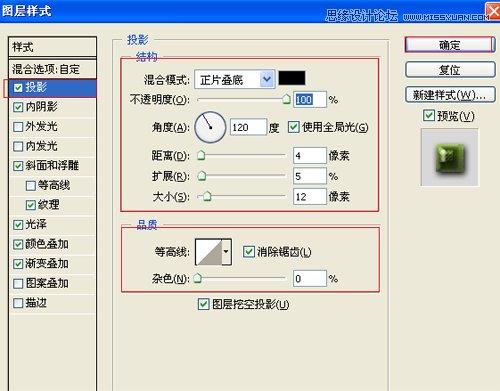Open the 混合模式 blend mode dropdown
Image resolution: width=500 pixels, height=391 pixels.
coord(235,79)
